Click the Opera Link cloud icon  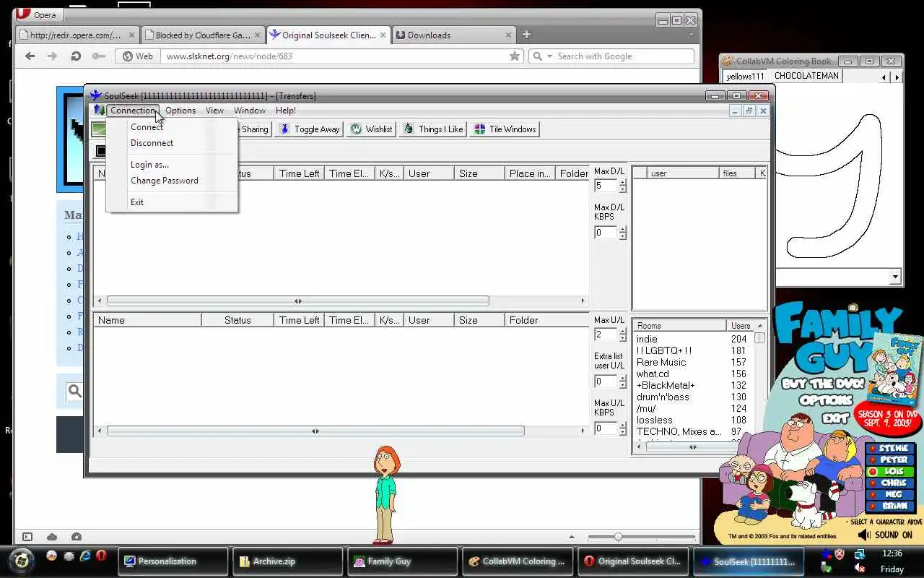click(x=52, y=537)
